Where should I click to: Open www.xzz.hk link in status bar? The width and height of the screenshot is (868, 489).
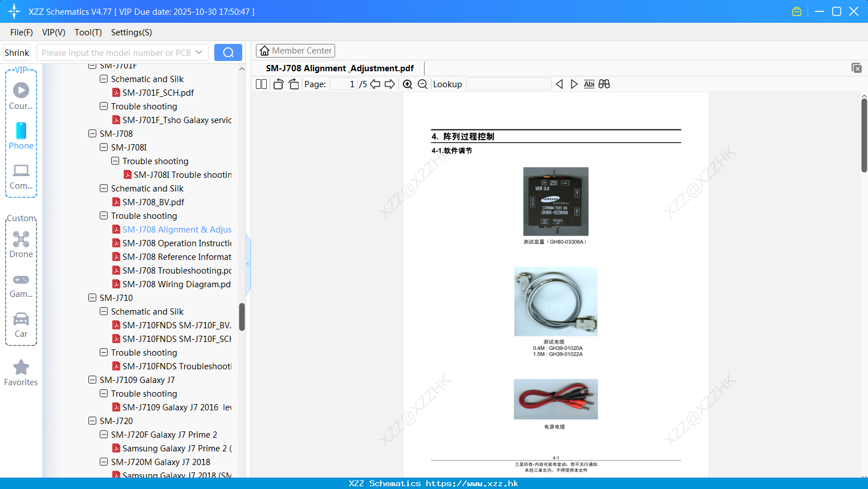[472, 483]
